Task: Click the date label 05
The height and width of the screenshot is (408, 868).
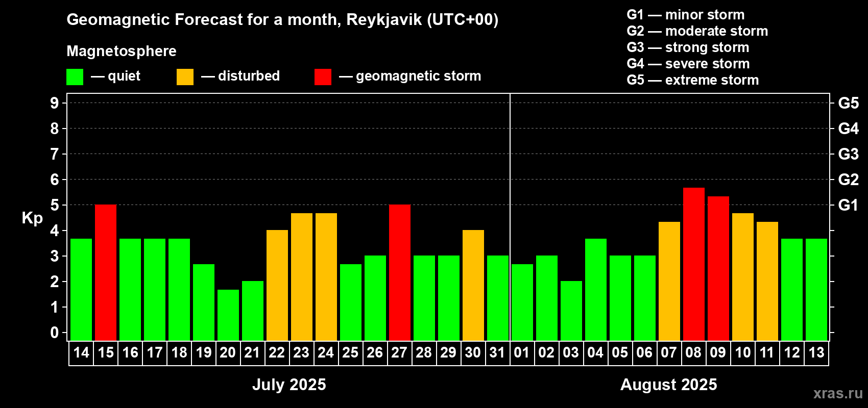Action: click(x=620, y=352)
